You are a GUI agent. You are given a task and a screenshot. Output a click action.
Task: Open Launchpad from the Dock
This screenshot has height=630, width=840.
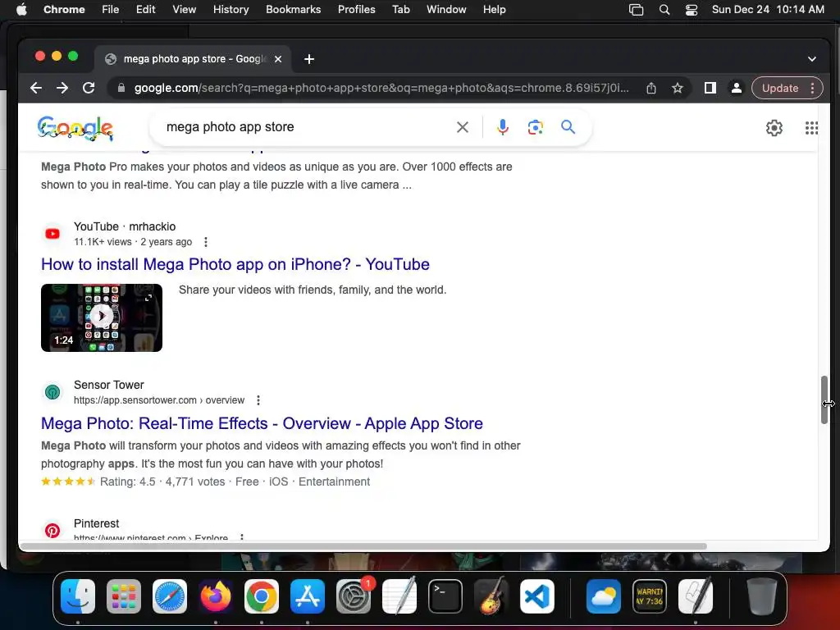pyautogui.click(x=124, y=596)
